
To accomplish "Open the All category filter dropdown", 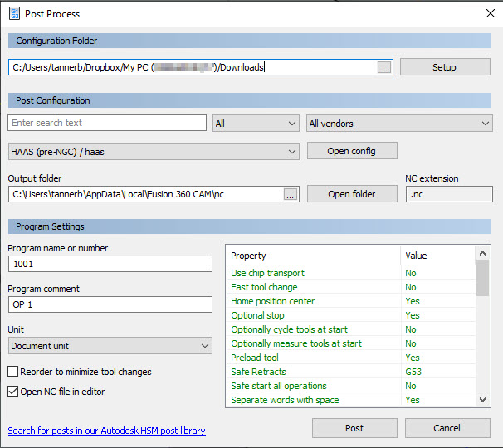I will tap(256, 124).
